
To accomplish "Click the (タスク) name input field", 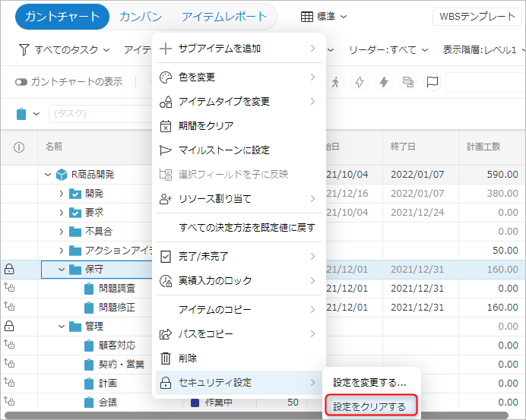I will (99, 114).
